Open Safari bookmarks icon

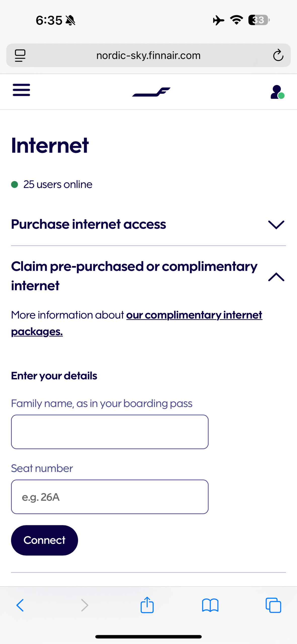click(x=210, y=605)
